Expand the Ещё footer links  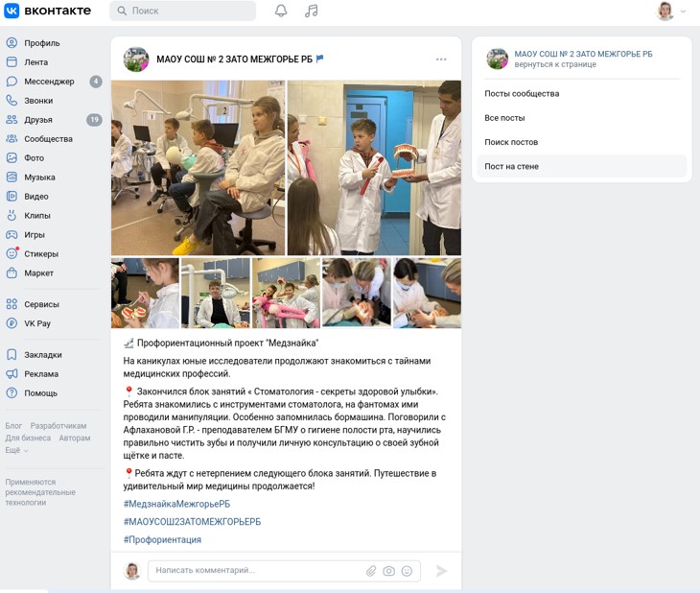point(16,450)
